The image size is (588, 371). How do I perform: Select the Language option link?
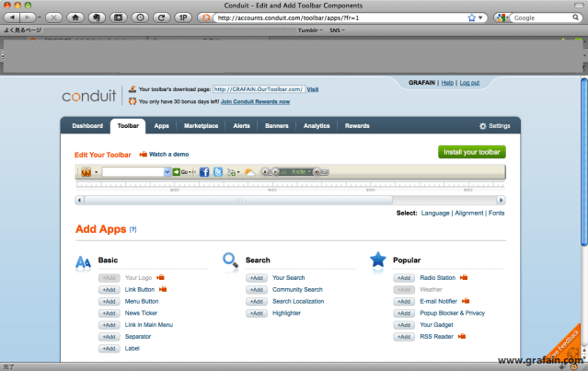coord(435,213)
